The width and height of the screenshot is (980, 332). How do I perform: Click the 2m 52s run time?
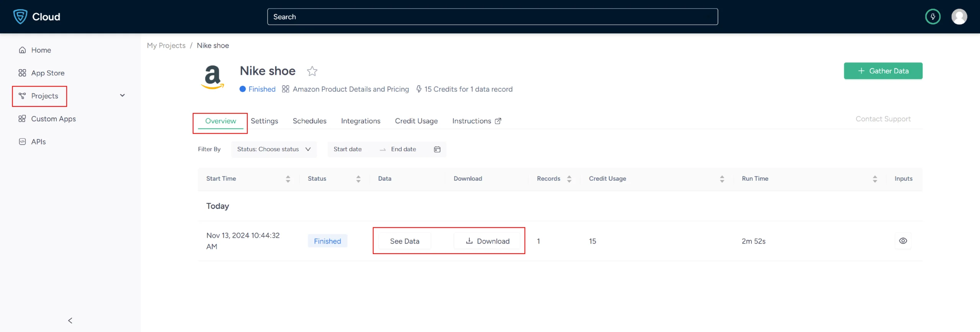(x=753, y=241)
